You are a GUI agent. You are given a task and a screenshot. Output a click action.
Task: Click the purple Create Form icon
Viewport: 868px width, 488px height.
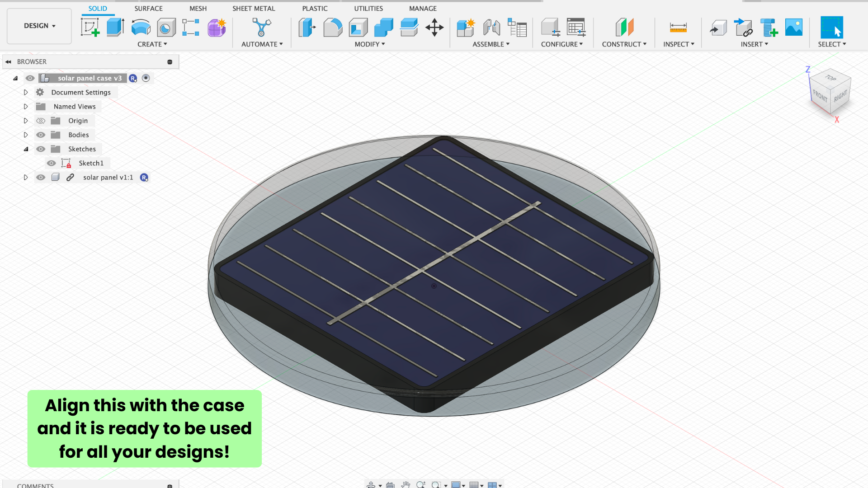[x=217, y=28]
